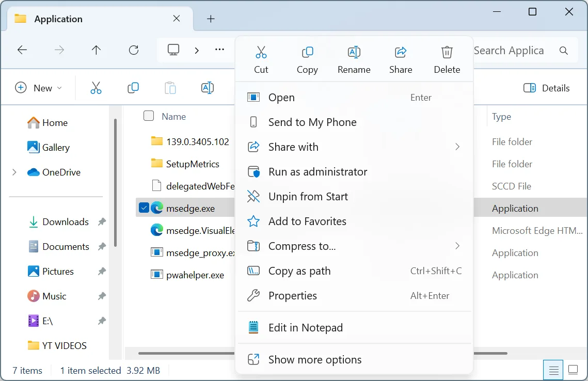The height and width of the screenshot is (381, 588).
Task: Unpin E:\ using its pin icon
Action: coord(102,321)
